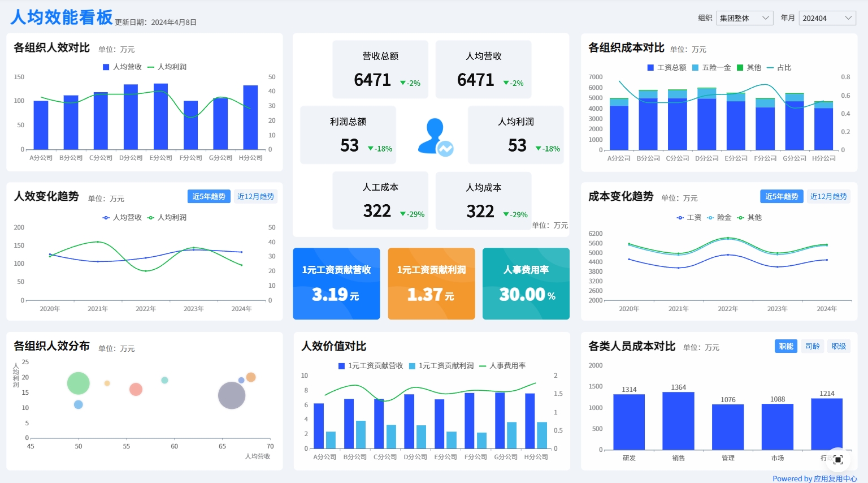Toggle 人均营收 legend in 各组织人效对比

click(122, 67)
